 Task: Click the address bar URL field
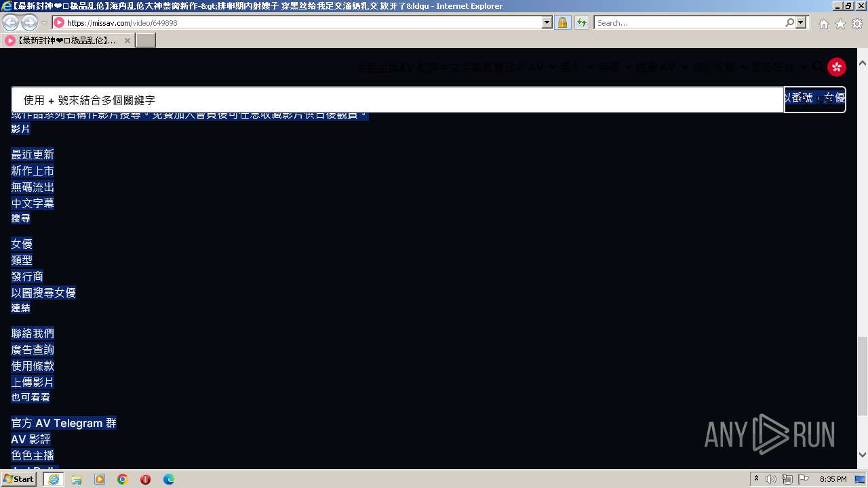302,22
